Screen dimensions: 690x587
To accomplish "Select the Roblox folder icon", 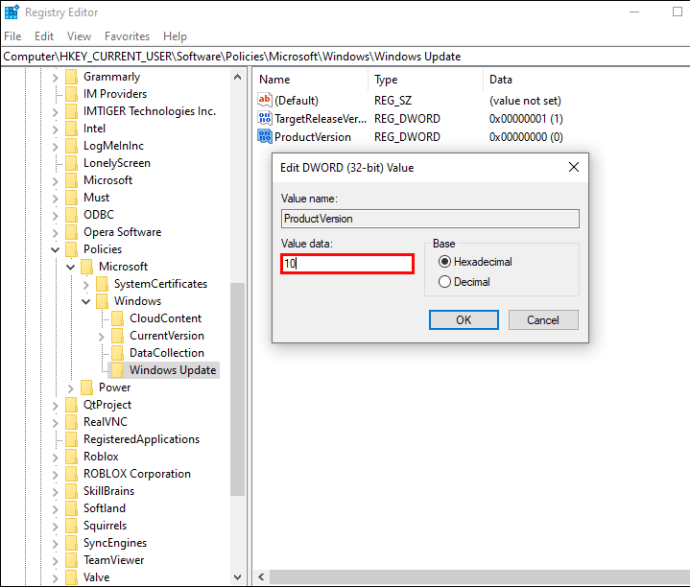I will point(71,456).
